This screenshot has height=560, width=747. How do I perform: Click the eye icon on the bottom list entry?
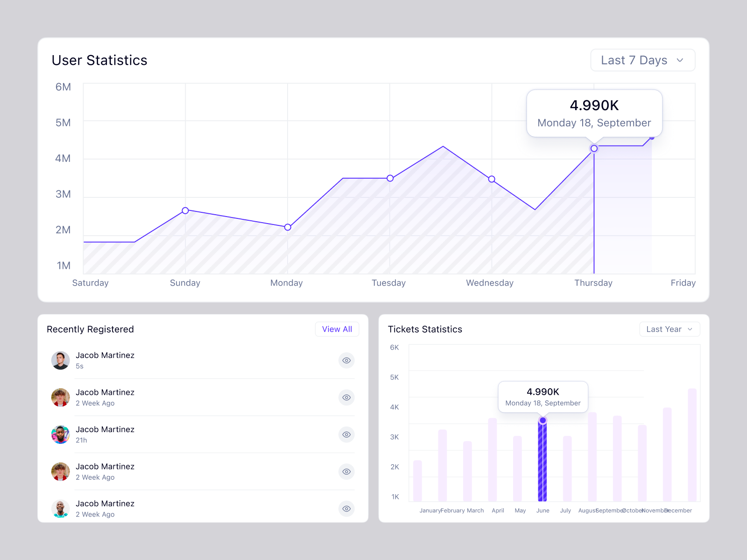click(346, 509)
